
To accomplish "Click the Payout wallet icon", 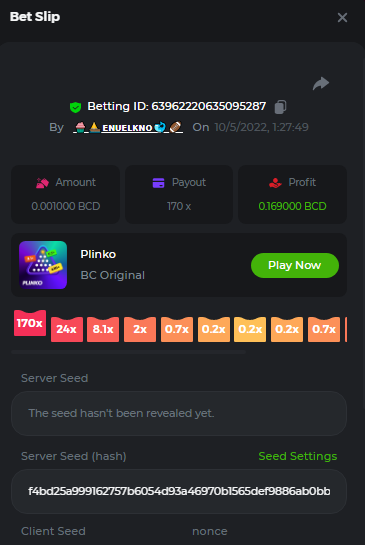I will tap(159, 182).
